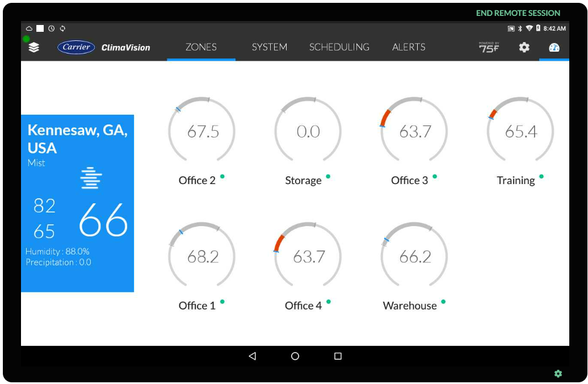Viewport: 588px width, 384px height.
Task: Switch to the SYSTEM tab
Action: pyautogui.click(x=269, y=47)
